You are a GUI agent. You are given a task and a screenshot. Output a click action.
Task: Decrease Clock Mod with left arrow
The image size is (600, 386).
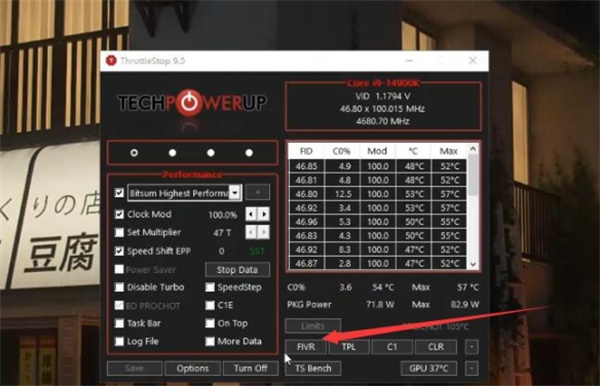251,214
